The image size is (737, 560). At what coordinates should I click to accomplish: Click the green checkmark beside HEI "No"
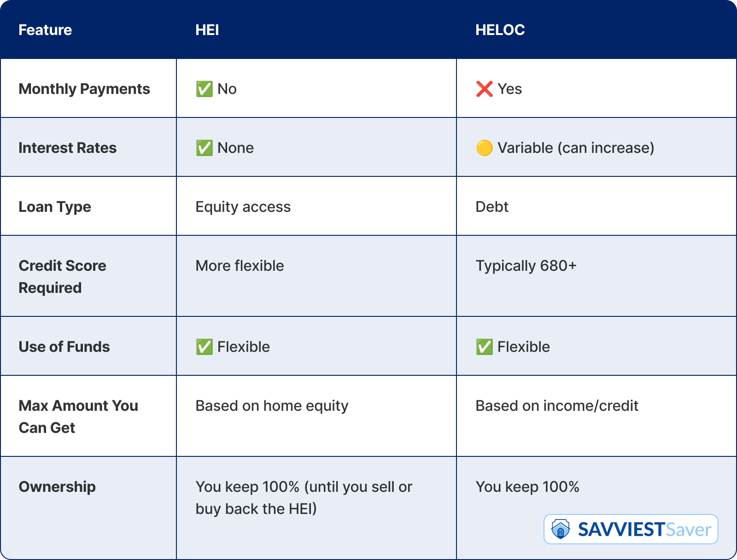pyautogui.click(x=204, y=89)
